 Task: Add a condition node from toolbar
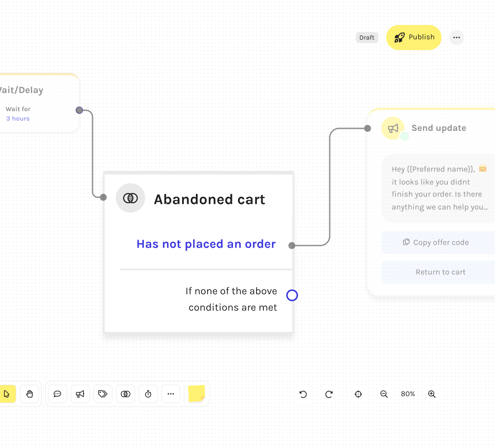tap(126, 394)
